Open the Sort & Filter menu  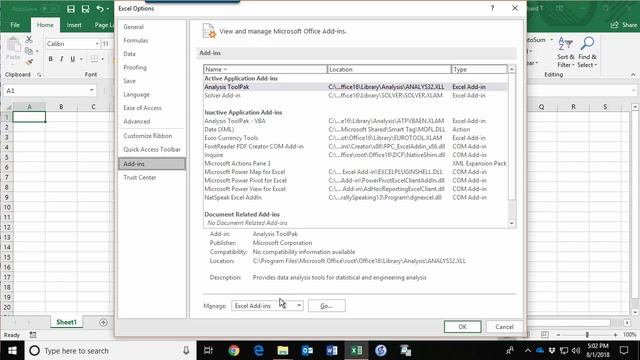pos(565,53)
